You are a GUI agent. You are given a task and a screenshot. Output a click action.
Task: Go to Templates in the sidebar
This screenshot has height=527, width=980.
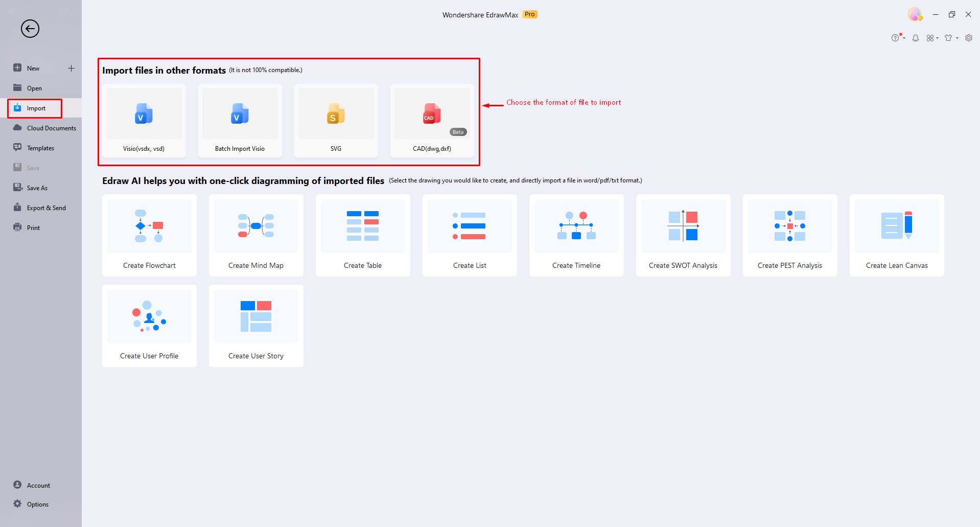[41, 148]
